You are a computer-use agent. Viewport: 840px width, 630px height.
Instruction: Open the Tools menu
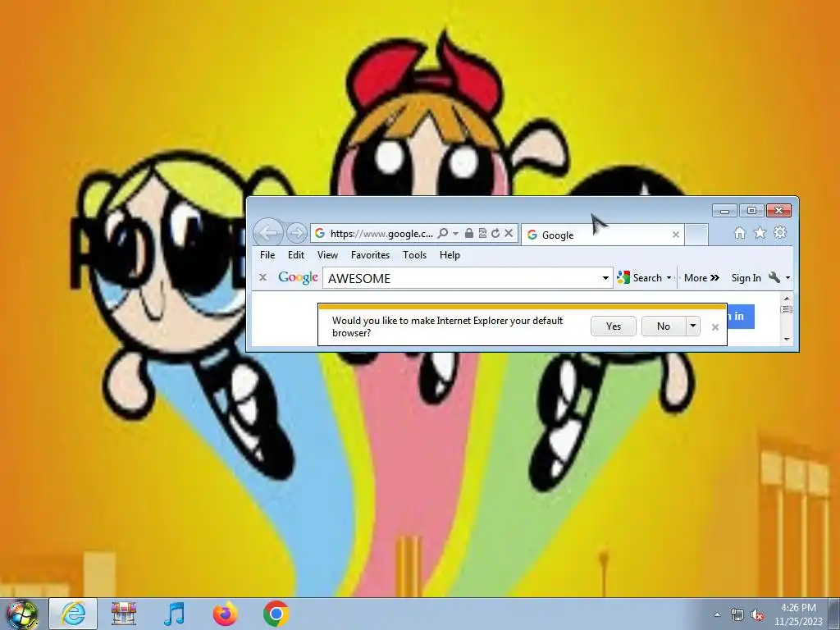click(414, 255)
